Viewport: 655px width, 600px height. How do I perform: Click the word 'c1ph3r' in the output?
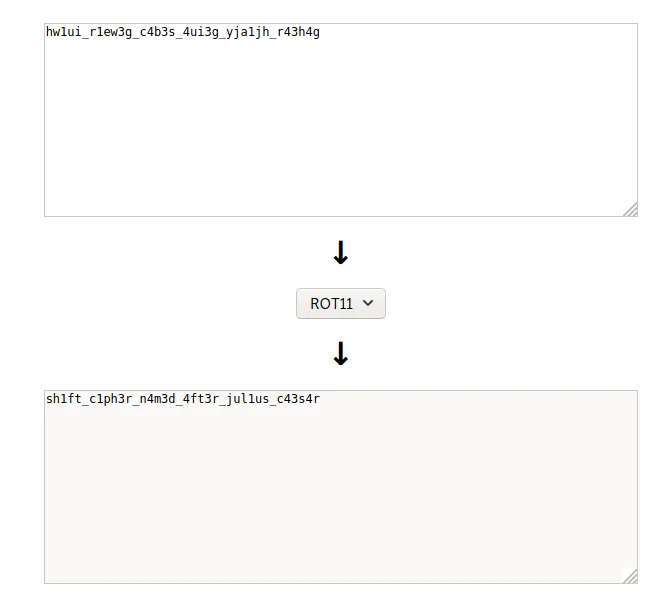point(110,399)
